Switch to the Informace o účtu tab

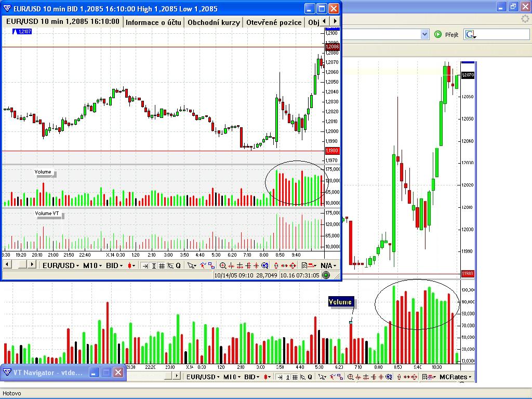click(x=153, y=22)
